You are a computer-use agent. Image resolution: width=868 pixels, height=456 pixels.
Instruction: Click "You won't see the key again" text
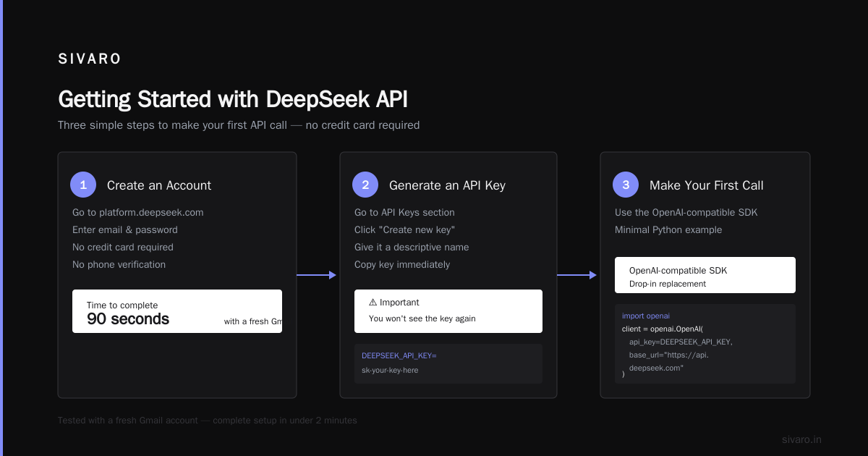click(422, 318)
